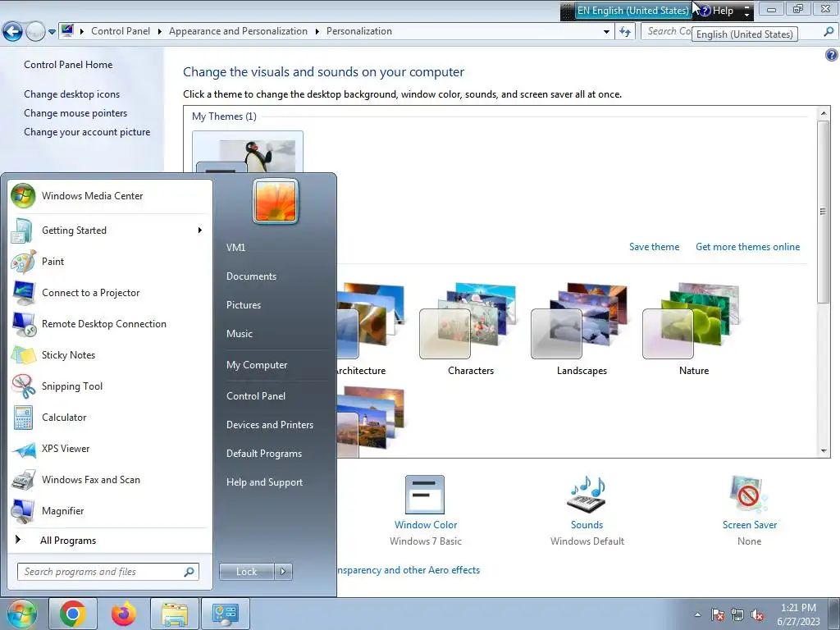Viewport: 840px width, 630px height.
Task: Click the Lock button
Action: pos(246,572)
